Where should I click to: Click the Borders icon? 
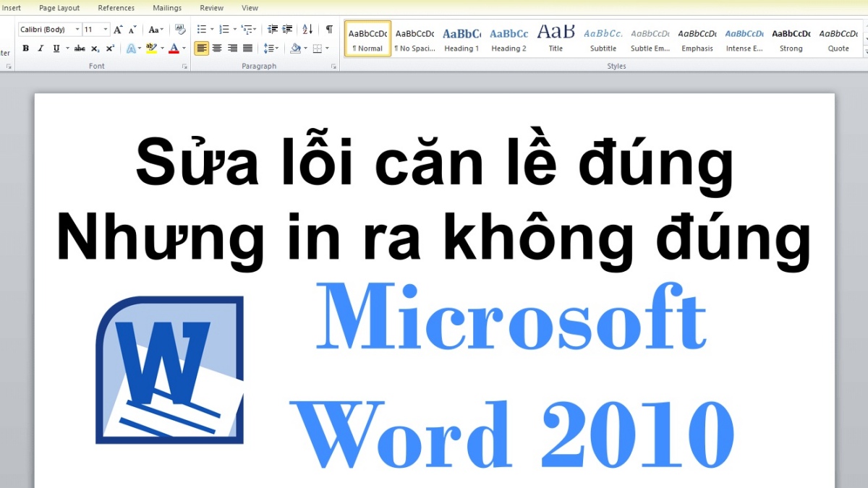point(317,48)
